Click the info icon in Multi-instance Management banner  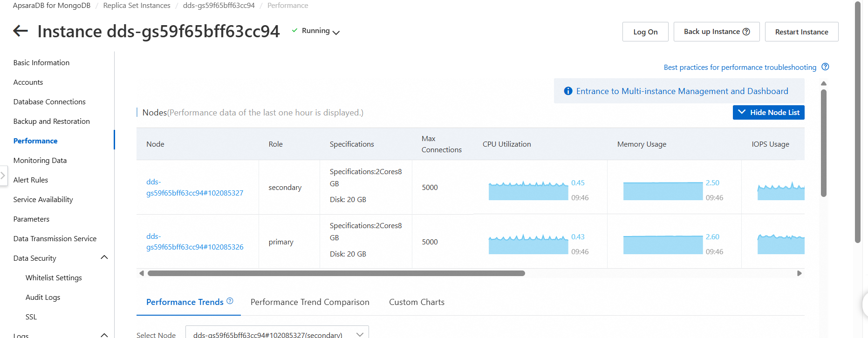pyautogui.click(x=568, y=91)
